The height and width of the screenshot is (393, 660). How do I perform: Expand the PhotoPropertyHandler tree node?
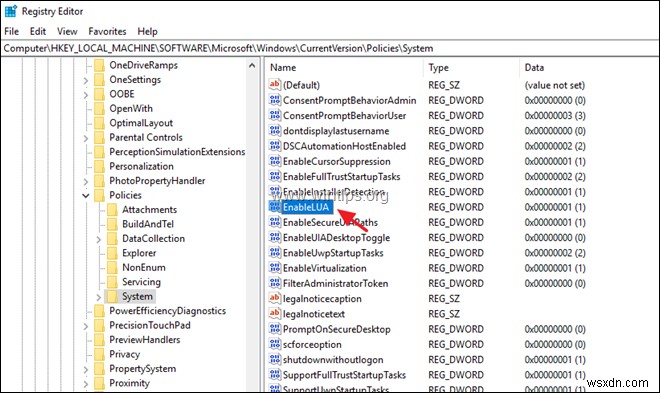[85, 181]
